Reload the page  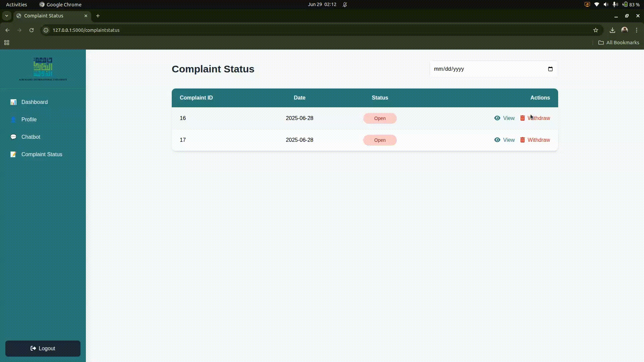coord(32,30)
